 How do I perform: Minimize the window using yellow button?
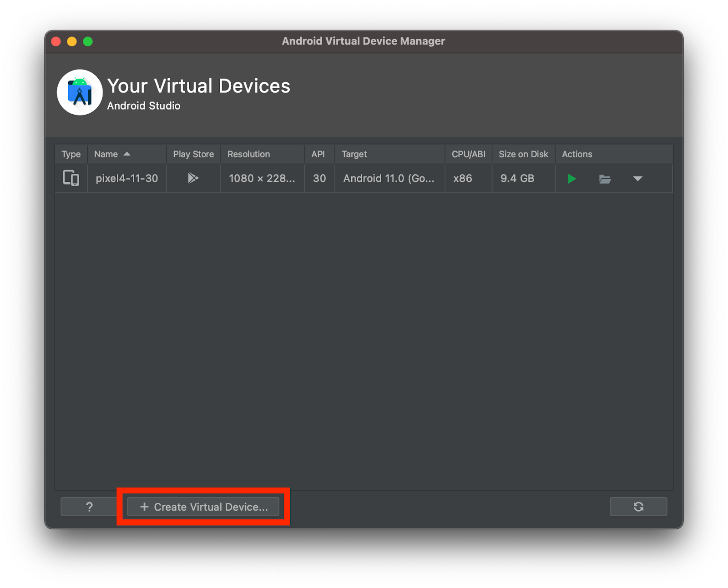coord(72,41)
